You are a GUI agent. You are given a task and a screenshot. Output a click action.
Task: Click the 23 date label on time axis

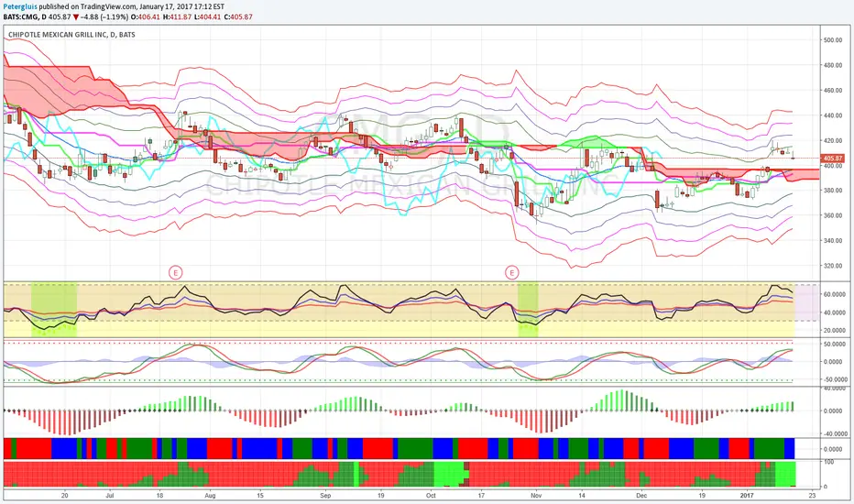812,495
